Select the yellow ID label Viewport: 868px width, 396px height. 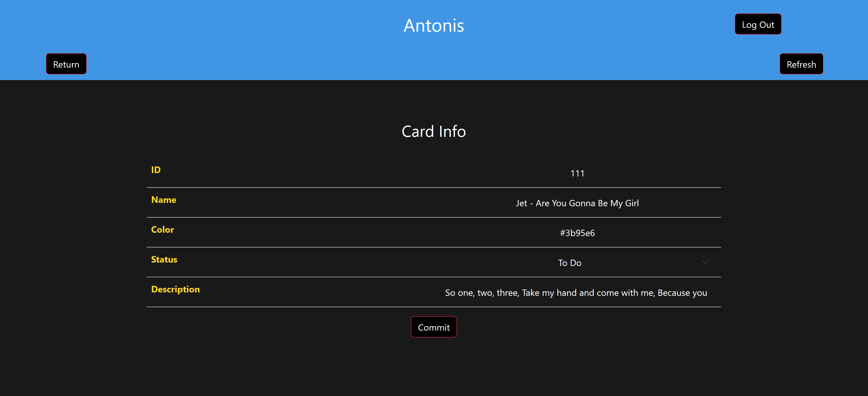point(156,170)
